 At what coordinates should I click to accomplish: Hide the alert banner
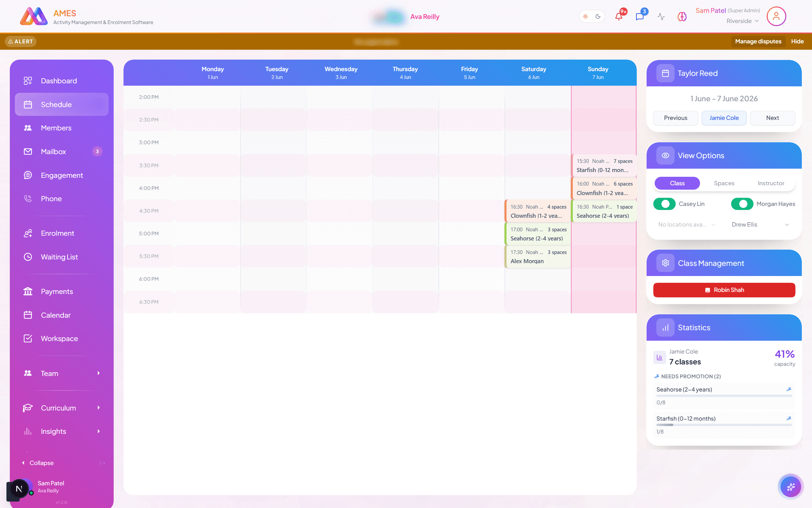pos(797,41)
